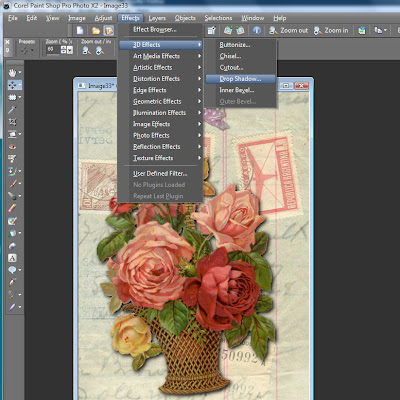This screenshot has height=400, width=400.
Task: Select the Preset Shape speech-bubble tool
Action: click(x=12, y=270)
